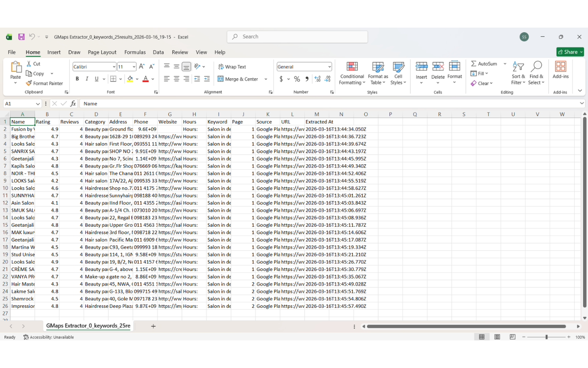Screen dimensions: 588x368
Task: Open Conditional Formatting menu
Action: point(352,73)
